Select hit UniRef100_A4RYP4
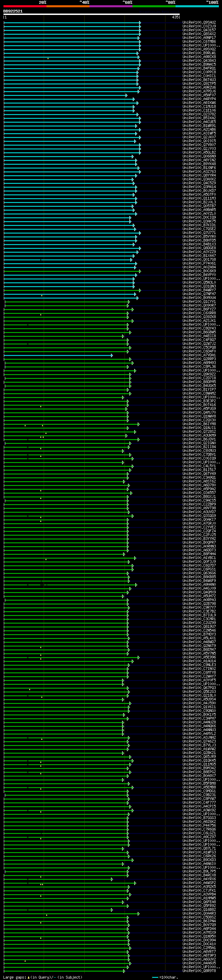This screenshot has height=980, width=222. click(199, 99)
